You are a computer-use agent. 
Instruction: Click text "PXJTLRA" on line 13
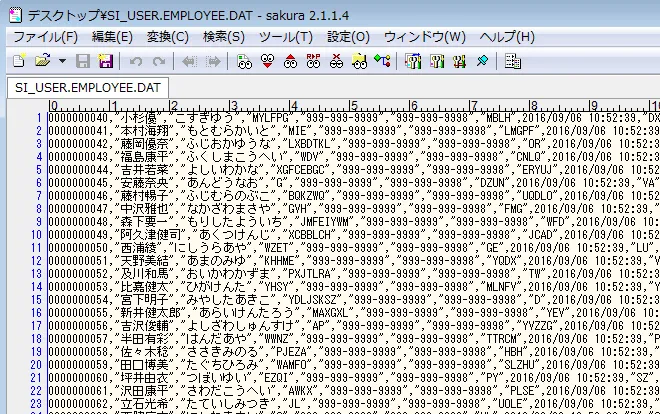309,274
